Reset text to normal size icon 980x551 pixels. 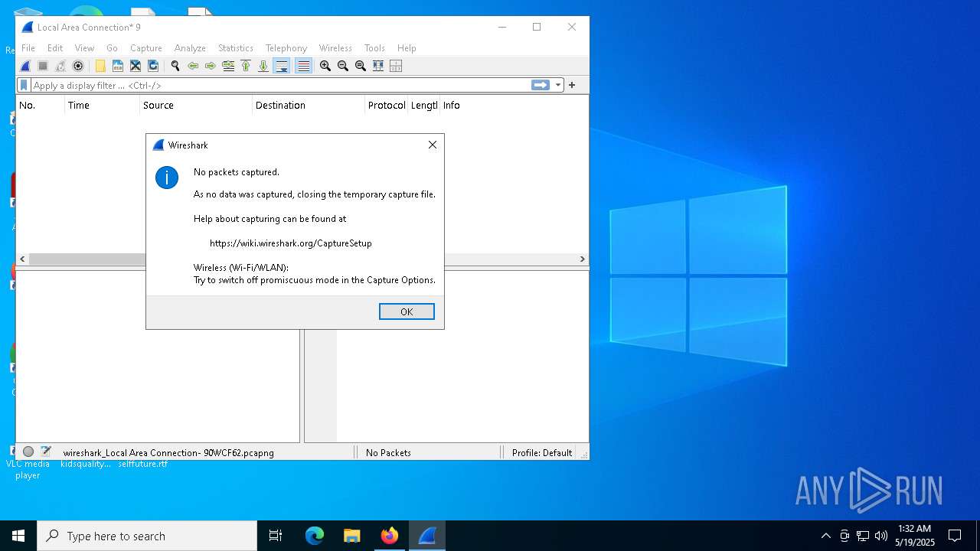[x=361, y=66]
